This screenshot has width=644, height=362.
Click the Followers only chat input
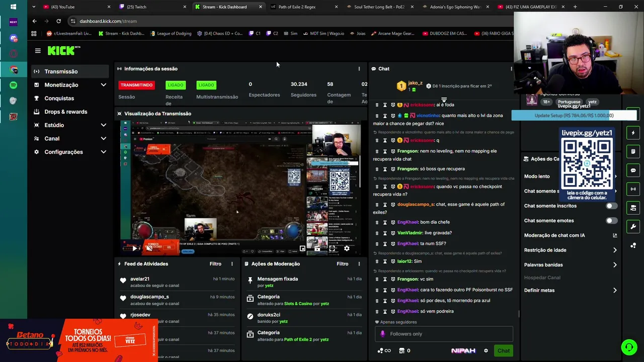tap(444, 334)
